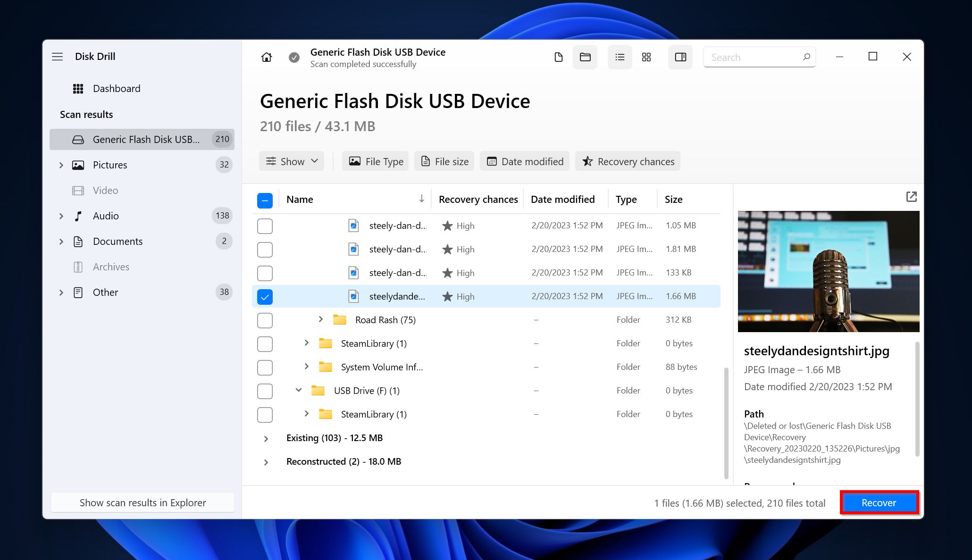Viewport: 972px width, 560px height.
Task: Open the Video category
Action: click(x=142, y=191)
